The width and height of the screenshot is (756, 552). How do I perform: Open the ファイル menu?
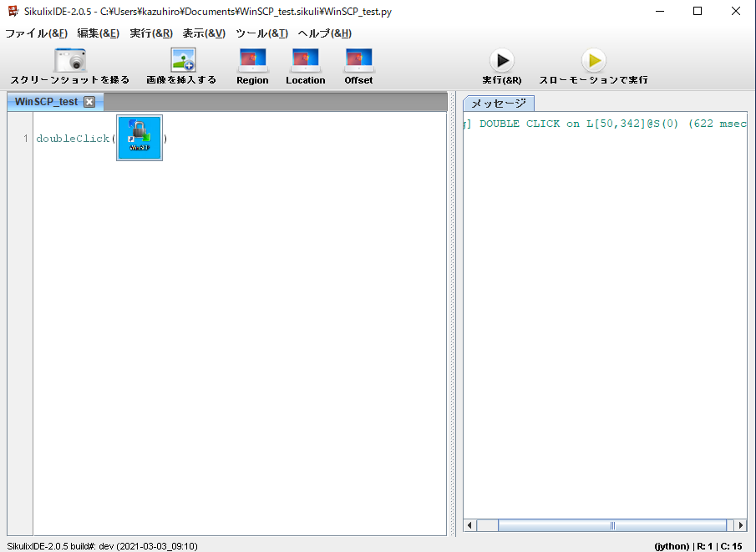(36, 33)
